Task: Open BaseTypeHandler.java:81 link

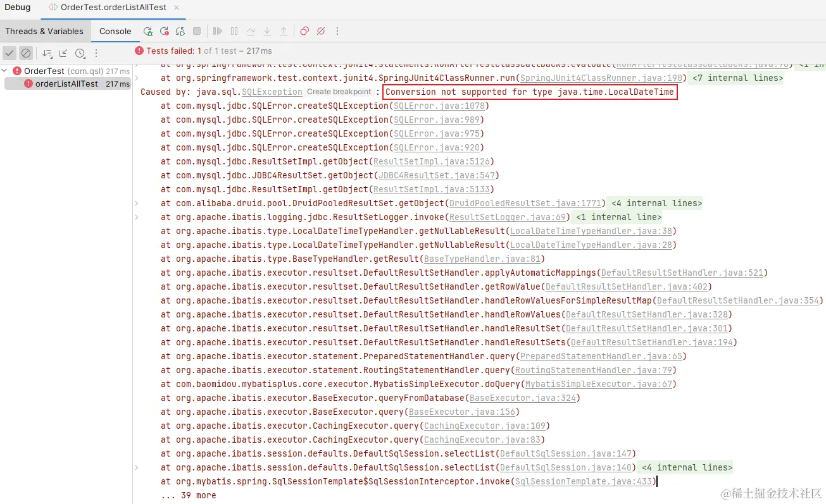Action: [482, 259]
